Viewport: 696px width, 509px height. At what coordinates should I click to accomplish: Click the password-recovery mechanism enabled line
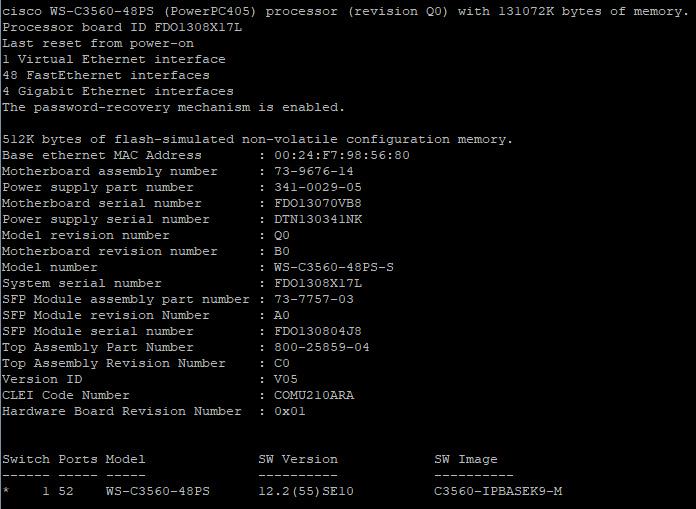pyautogui.click(x=173, y=107)
